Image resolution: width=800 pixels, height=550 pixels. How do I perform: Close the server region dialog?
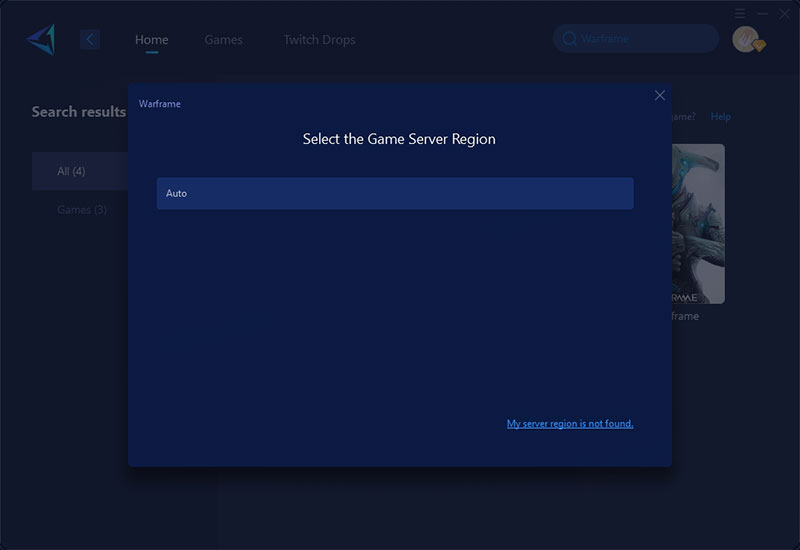660,95
